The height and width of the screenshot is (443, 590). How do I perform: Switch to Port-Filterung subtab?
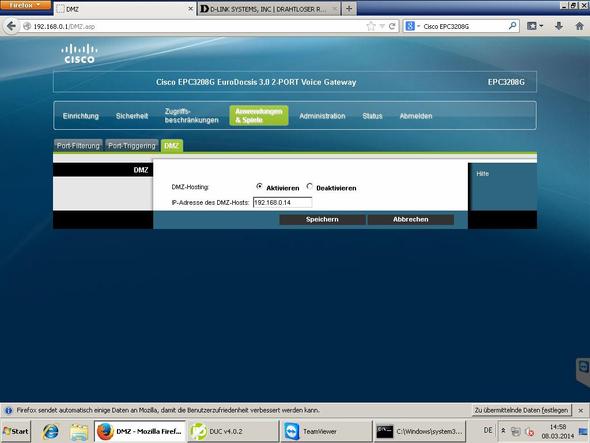(x=78, y=146)
